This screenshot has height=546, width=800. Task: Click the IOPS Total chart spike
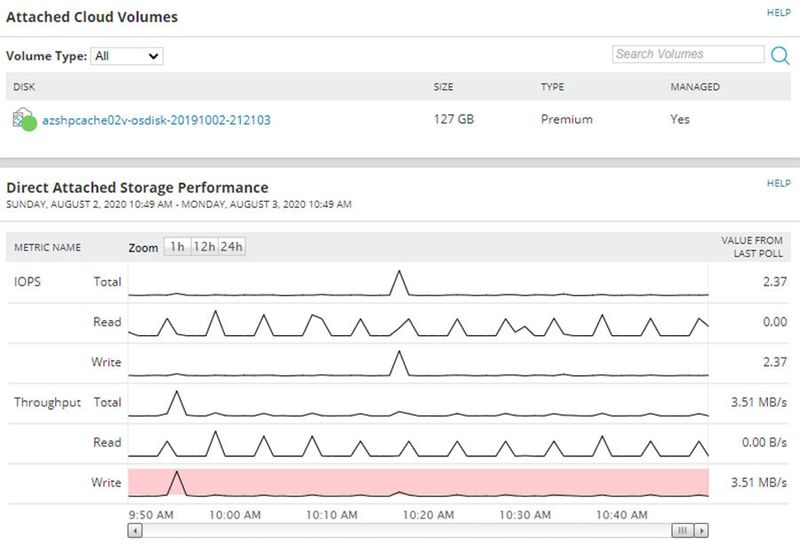399,282
